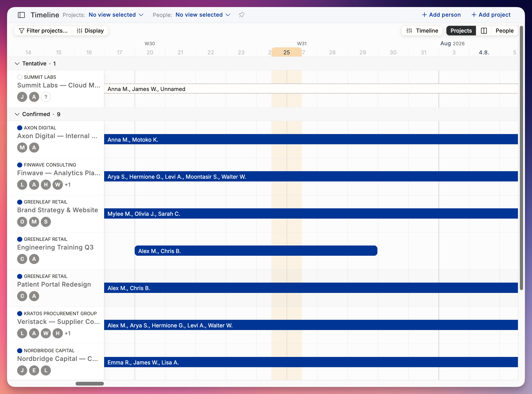The width and height of the screenshot is (532, 394).
Task: Click M avatar in Axon Digital row
Action: point(22,148)
